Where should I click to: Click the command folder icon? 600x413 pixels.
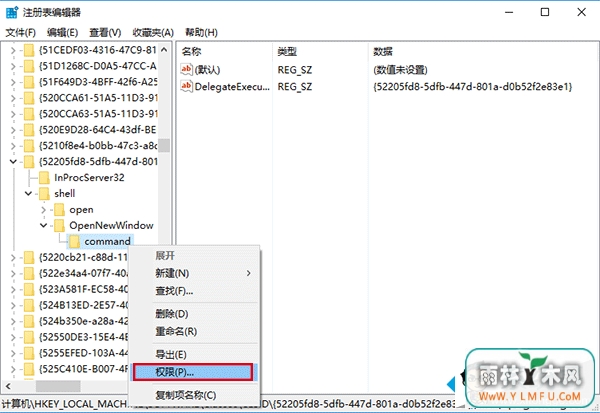(x=74, y=242)
